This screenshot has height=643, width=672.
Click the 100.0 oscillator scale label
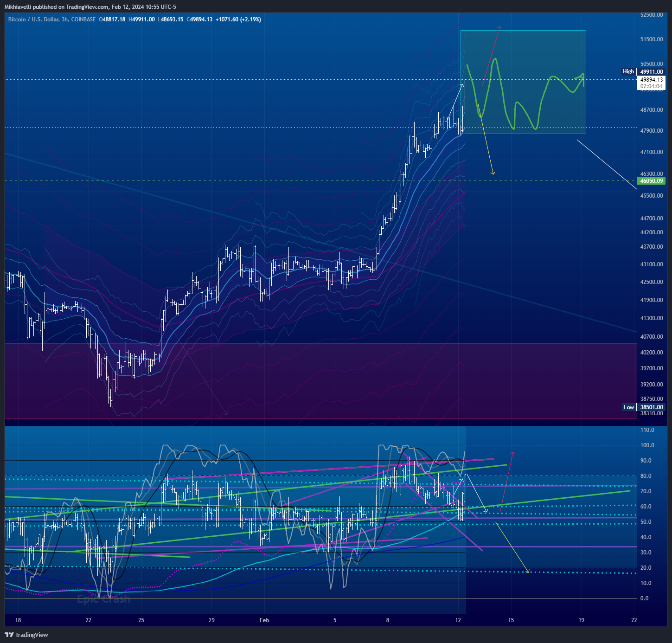[647, 445]
